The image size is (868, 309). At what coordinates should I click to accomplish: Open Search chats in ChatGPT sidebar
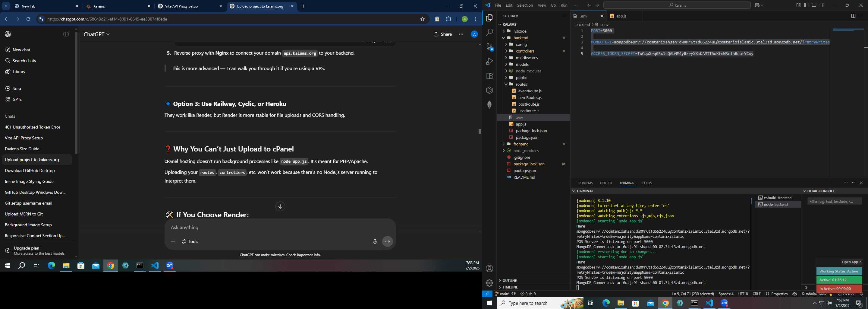point(24,61)
